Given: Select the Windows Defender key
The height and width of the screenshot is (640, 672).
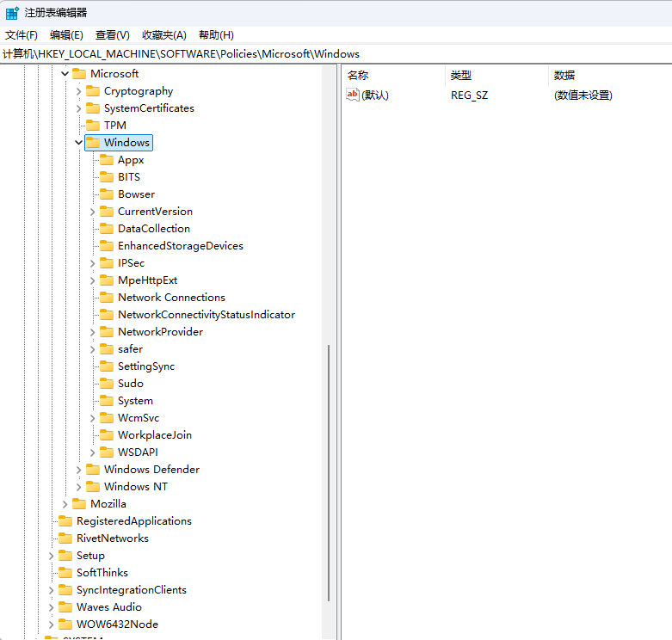Looking at the screenshot, I should point(151,470).
